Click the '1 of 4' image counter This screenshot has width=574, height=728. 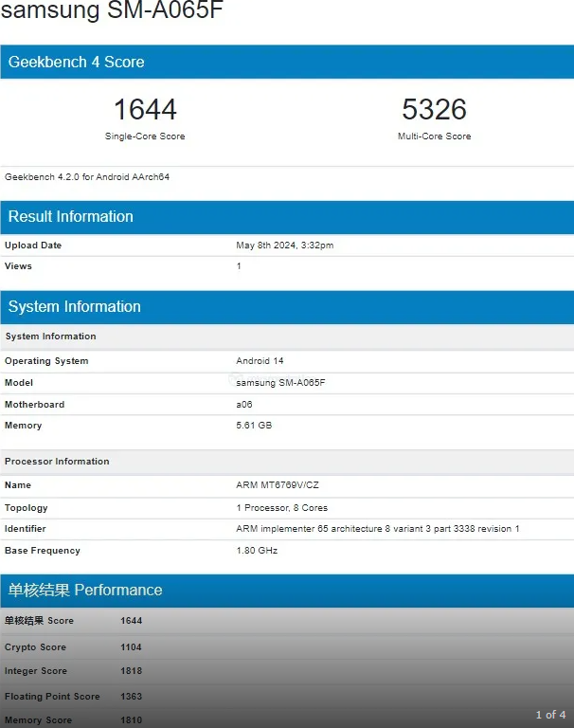coord(550,715)
